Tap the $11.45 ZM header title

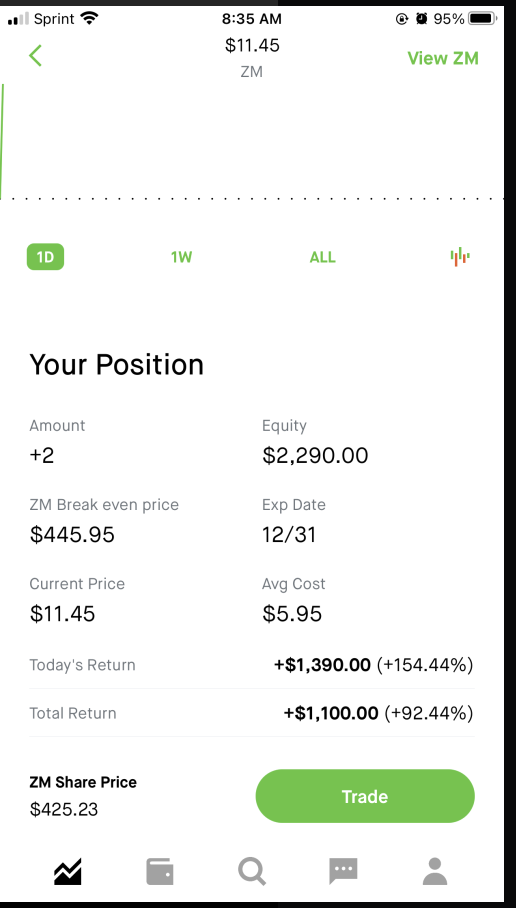point(252,45)
